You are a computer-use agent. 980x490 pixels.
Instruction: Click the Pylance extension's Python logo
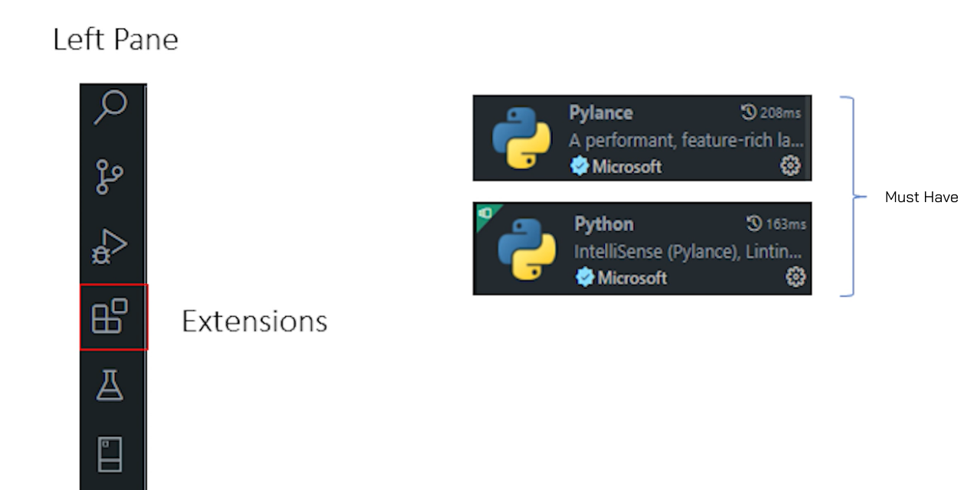(521, 138)
